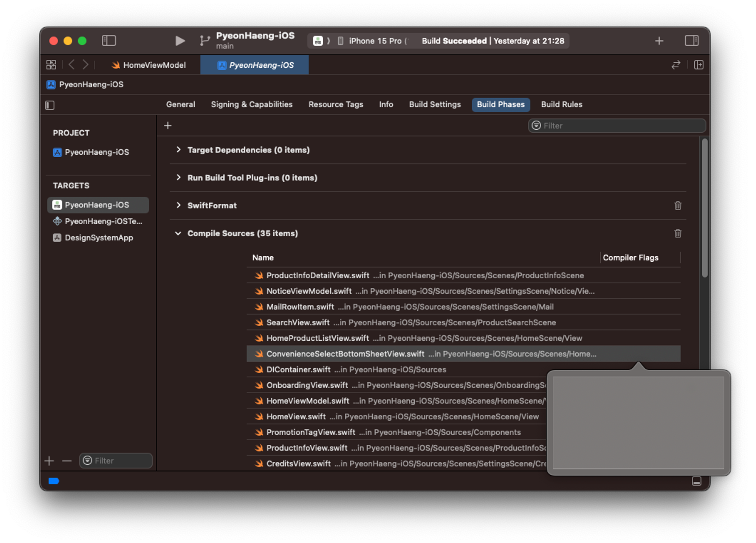Toggle the debug area at the bottom right

click(696, 481)
